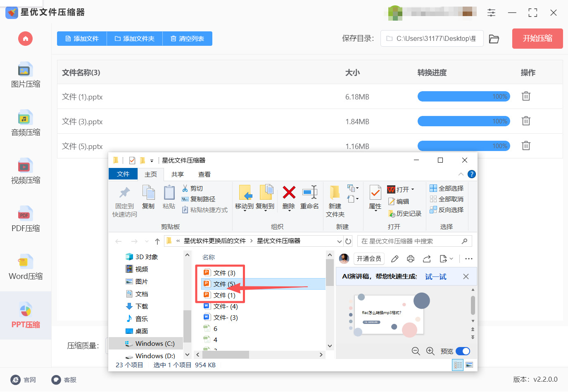This screenshot has width=568, height=392.
Task: Open the preview pane more options ellipsis
Action: point(468,259)
